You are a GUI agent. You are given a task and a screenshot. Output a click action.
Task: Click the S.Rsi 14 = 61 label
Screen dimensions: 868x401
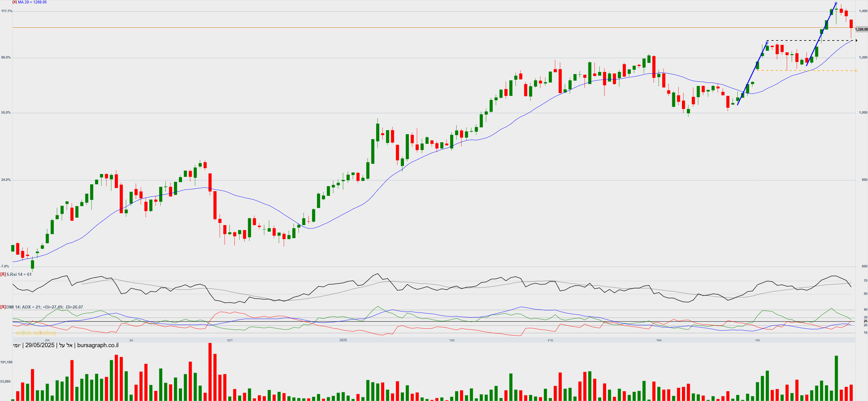coord(19,274)
